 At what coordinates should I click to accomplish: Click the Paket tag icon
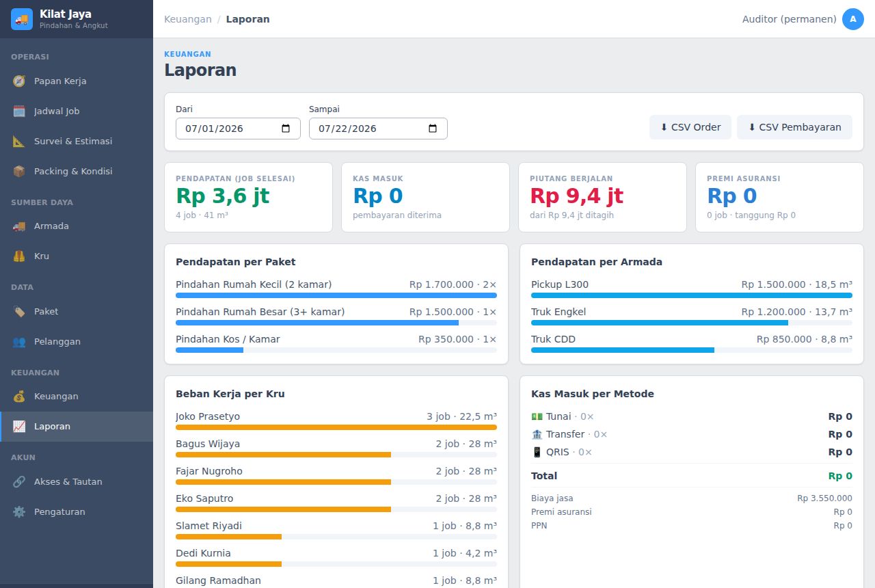[19, 312]
